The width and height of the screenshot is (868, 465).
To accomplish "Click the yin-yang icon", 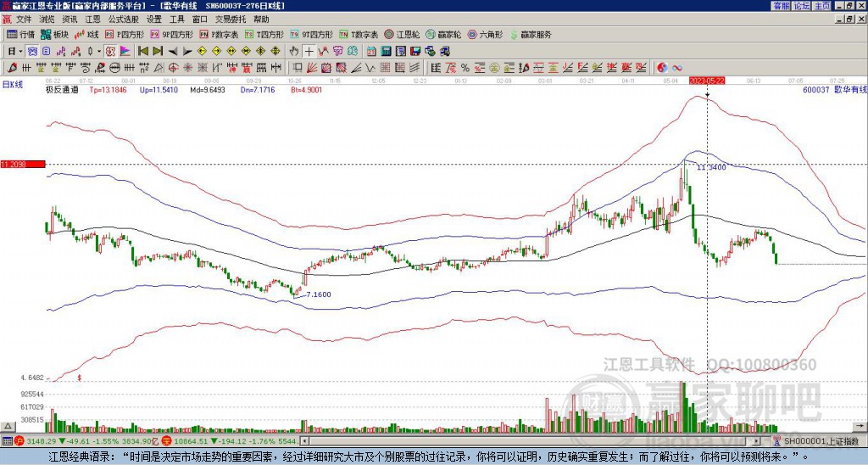I will pos(662,68).
